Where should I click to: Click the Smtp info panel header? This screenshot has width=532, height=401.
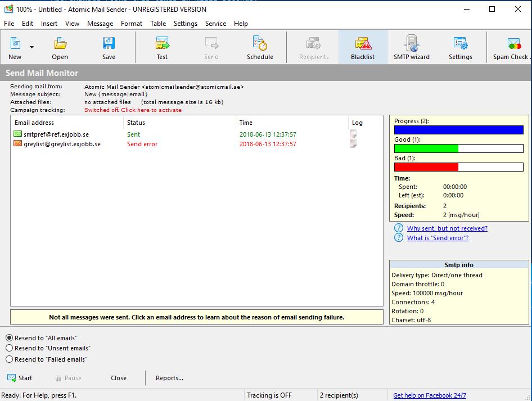point(459,265)
